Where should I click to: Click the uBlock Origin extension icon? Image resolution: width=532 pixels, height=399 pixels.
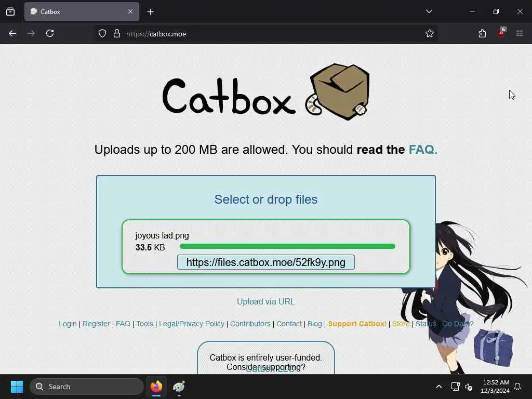coord(501,33)
